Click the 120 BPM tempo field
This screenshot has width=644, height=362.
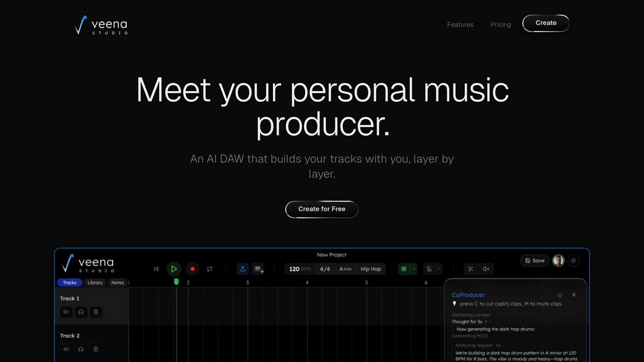point(300,269)
